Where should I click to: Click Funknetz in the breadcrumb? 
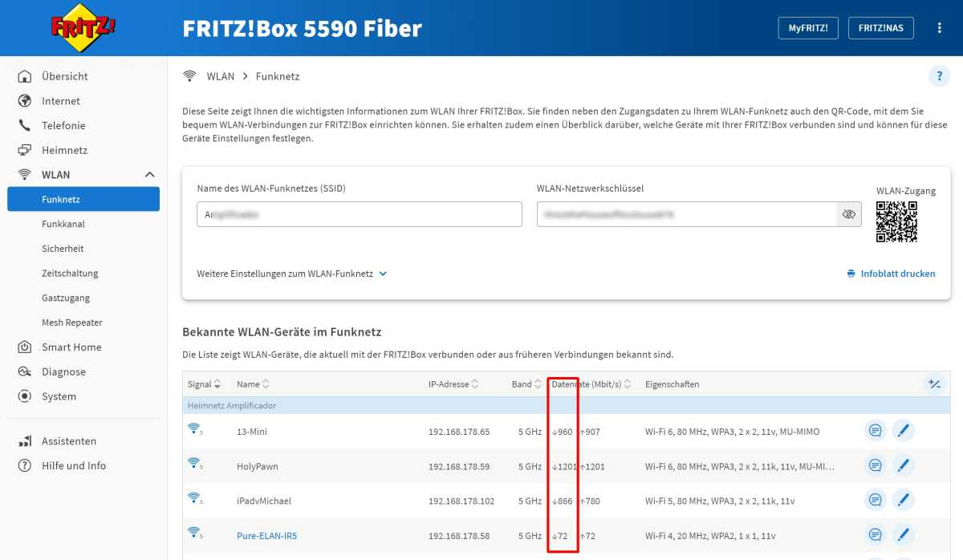pos(278,76)
